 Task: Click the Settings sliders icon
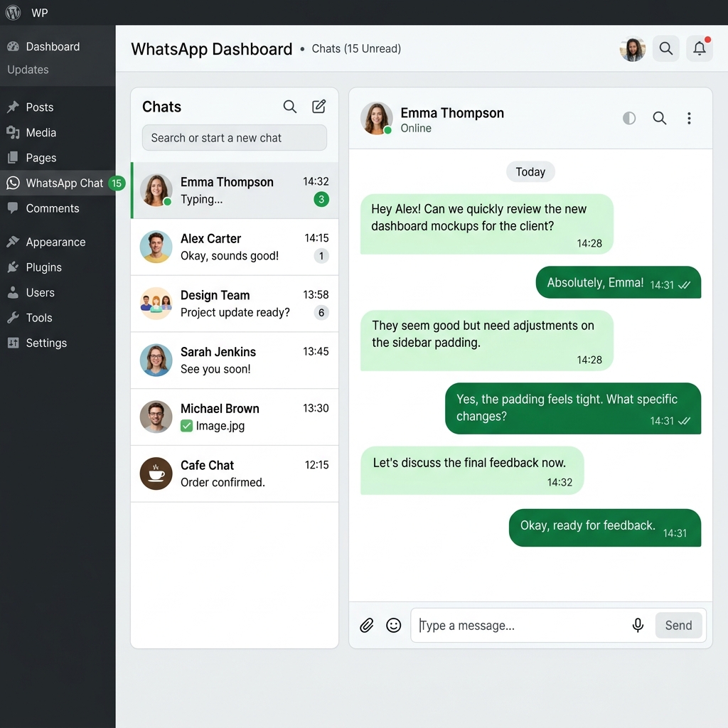(13, 343)
